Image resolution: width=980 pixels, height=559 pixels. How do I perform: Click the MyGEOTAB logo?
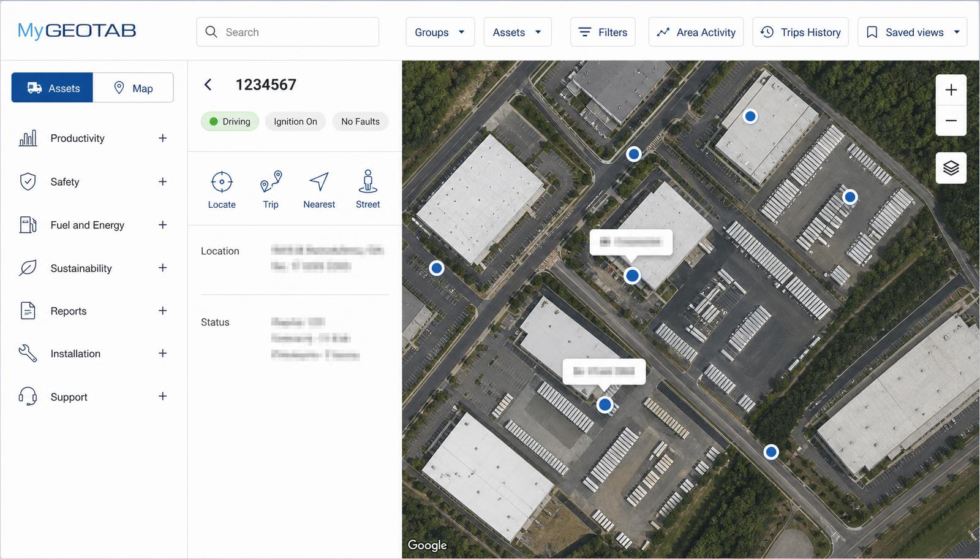[x=77, y=31]
